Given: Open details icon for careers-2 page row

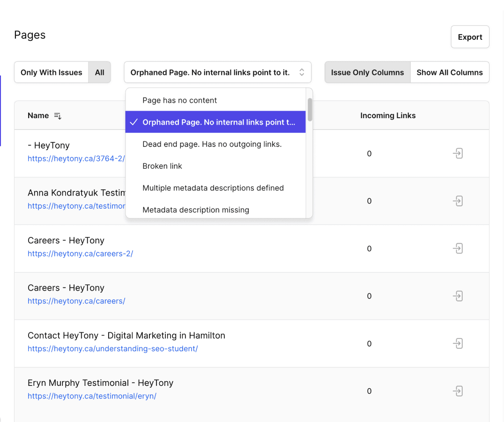Looking at the screenshot, I should (x=458, y=249).
